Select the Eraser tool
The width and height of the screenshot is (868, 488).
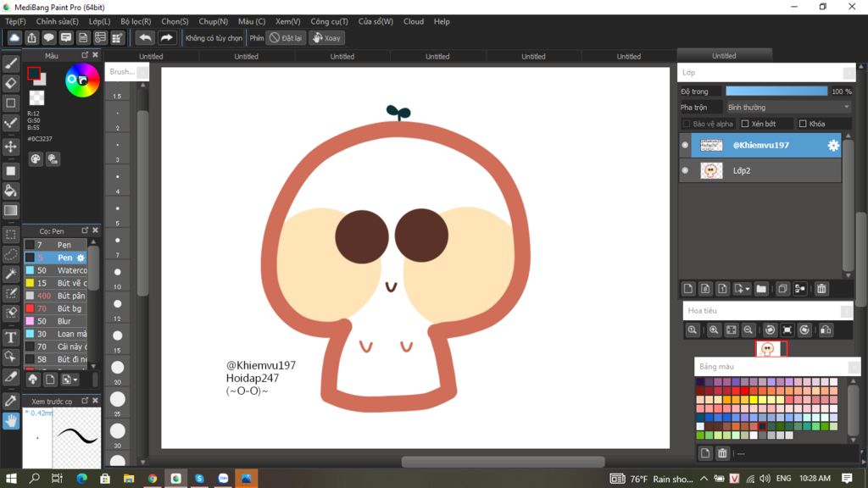tap(10, 83)
